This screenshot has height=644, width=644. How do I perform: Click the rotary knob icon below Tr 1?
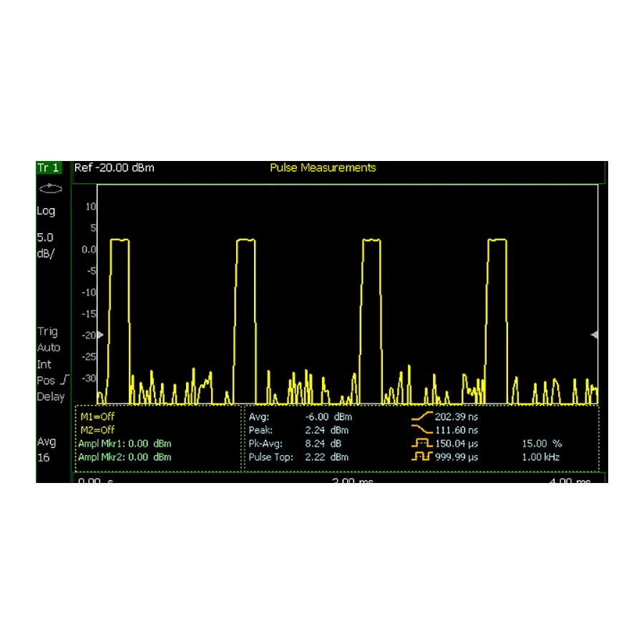point(49,188)
